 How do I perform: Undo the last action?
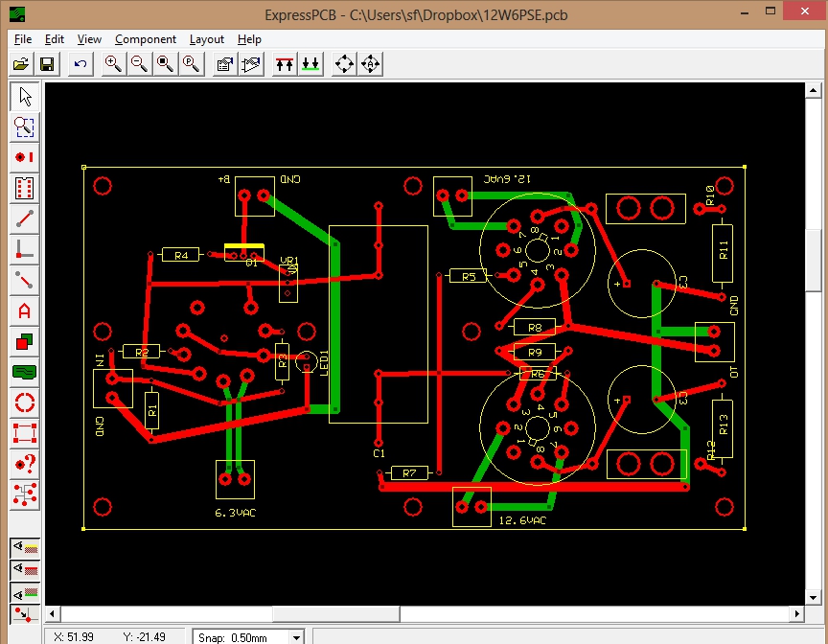(x=80, y=64)
